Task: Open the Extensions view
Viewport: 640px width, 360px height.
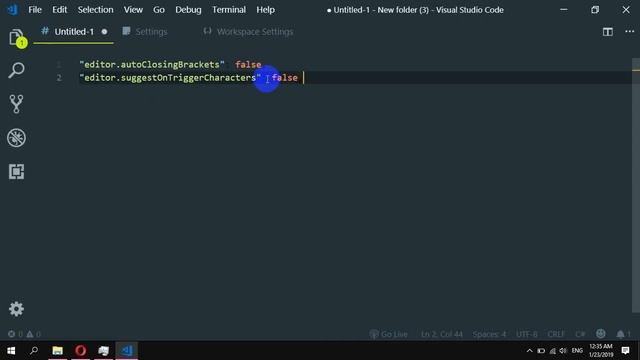Action: [16, 171]
